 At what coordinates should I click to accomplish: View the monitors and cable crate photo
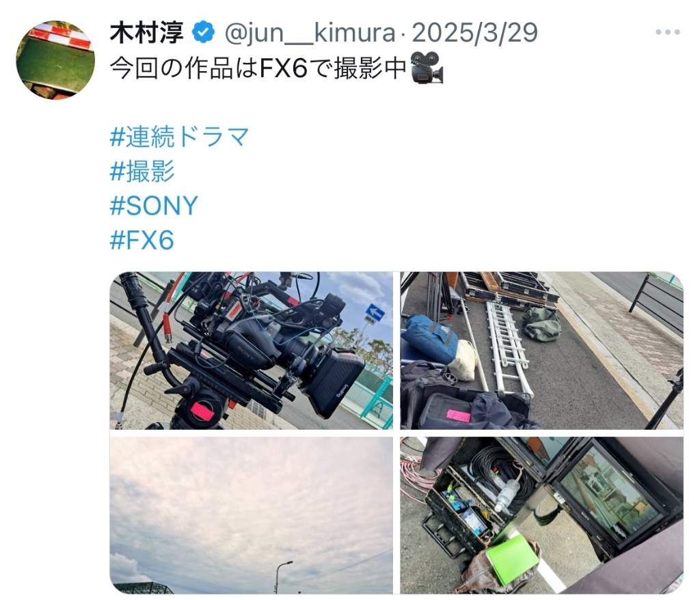(x=541, y=515)
